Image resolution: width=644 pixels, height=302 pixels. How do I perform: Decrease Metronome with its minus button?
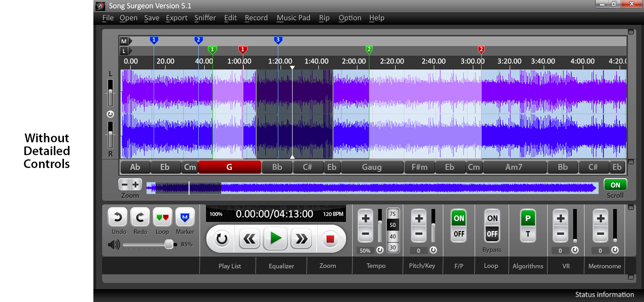[x=600, y=234]
